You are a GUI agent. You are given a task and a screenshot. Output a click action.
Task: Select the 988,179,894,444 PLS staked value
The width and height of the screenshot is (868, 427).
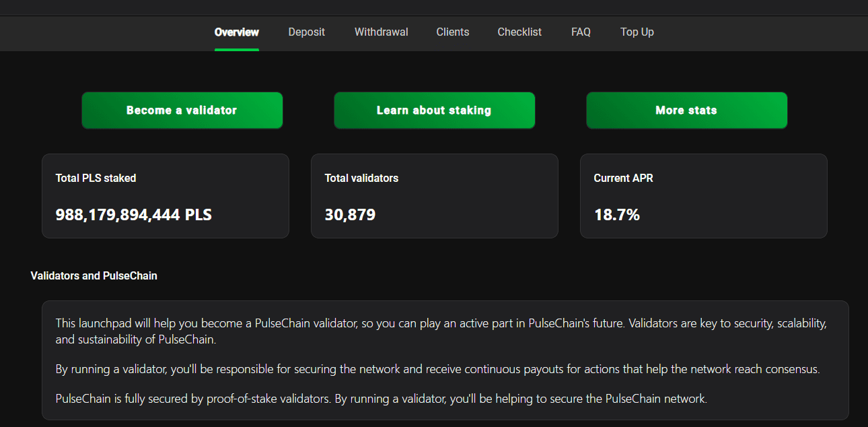[134, 215]
